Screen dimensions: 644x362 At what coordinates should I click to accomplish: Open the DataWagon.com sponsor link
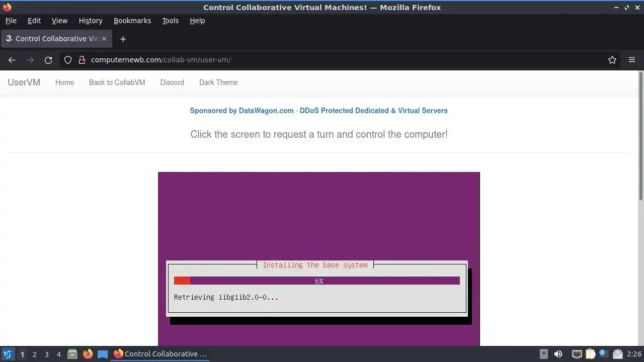point(318,111)
